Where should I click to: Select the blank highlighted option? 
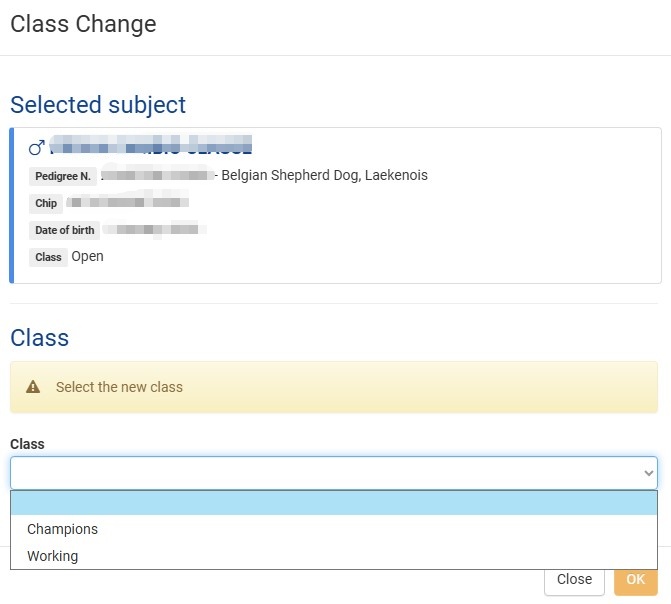tap(333, 503)
